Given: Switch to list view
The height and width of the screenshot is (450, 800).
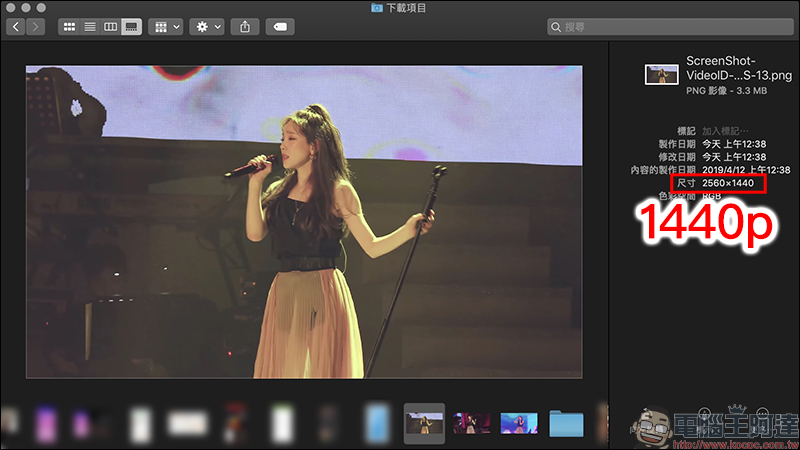Looking at the screenshot, I should click(90, 26).
